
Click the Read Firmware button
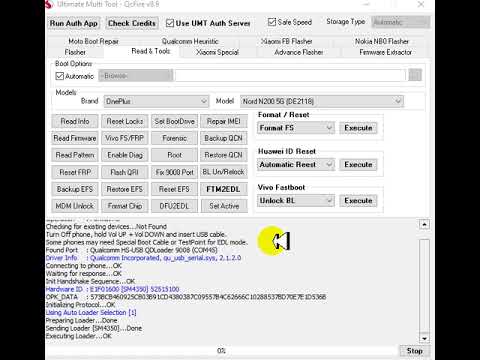pyautogui.click(x=75, y=138)
